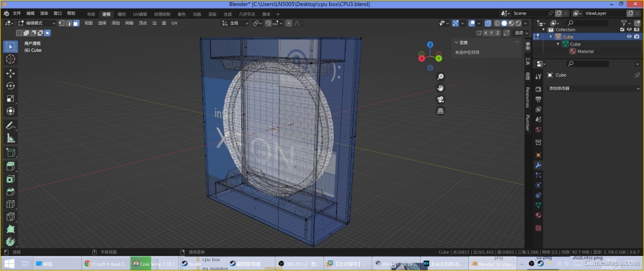Choose the Move tool
Viewport: 644px width, 271px height.
tap(11, 73)
